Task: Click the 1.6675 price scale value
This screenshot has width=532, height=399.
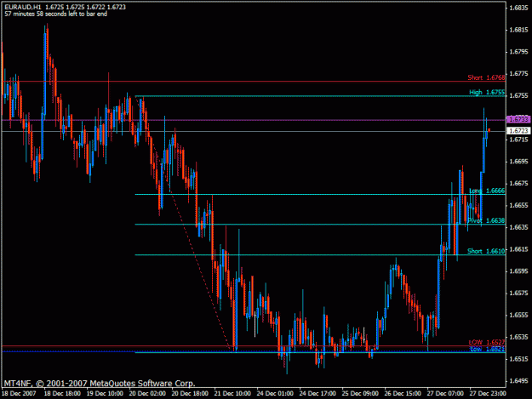Action: pos(519,184)
